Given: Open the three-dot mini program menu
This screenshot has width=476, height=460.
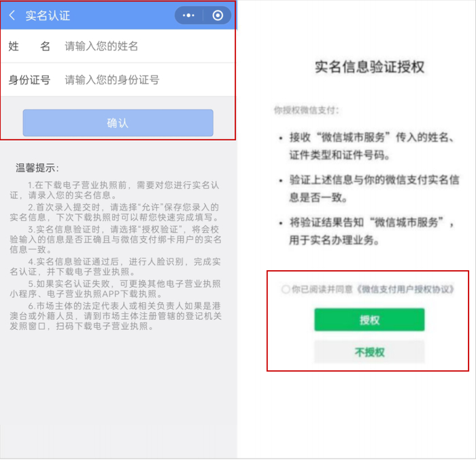Looking at the screenshot, I should click(188, 15).
